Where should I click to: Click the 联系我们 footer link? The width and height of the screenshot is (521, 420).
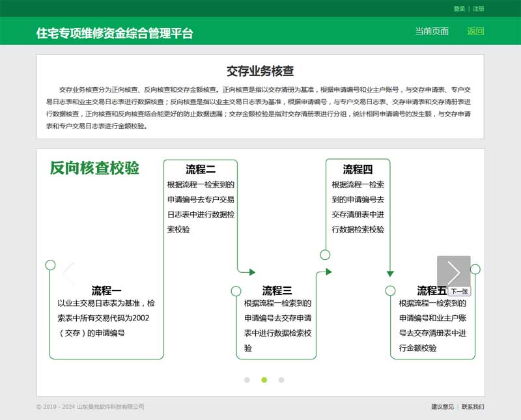click(473, 407)
